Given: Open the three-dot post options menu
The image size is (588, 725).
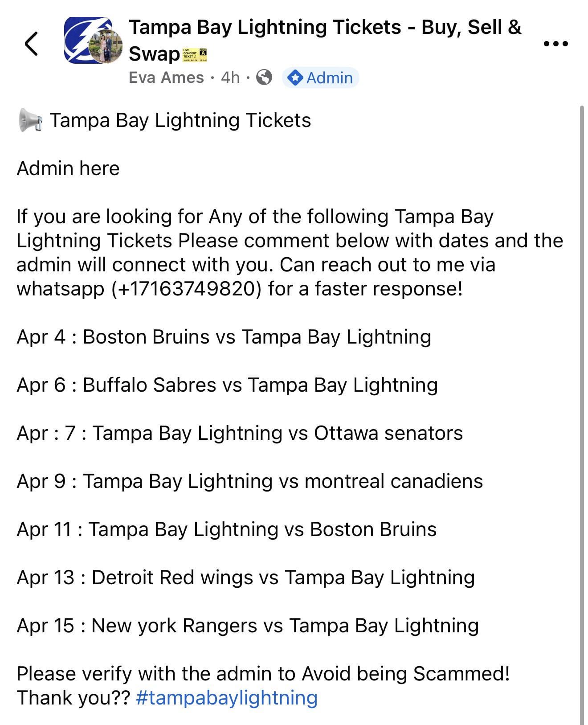Looking at the screenshot, I should (555, 44).
